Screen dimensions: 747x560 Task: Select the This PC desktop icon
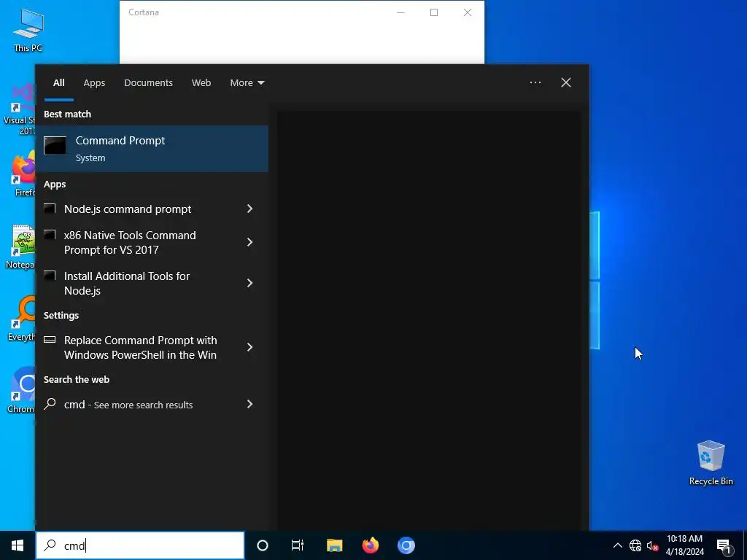pyautogui.click(x=28, y=30)
